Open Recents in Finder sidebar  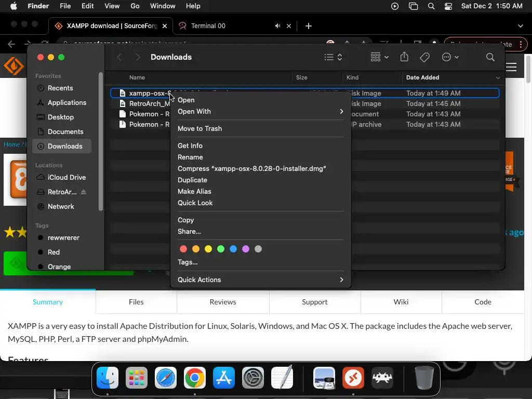[x=62, y=88]
